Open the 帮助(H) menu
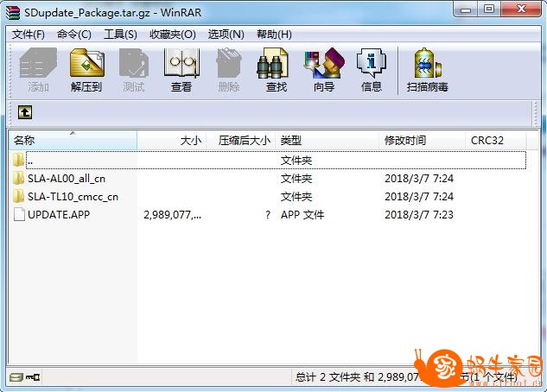 [x=274, y=35]
